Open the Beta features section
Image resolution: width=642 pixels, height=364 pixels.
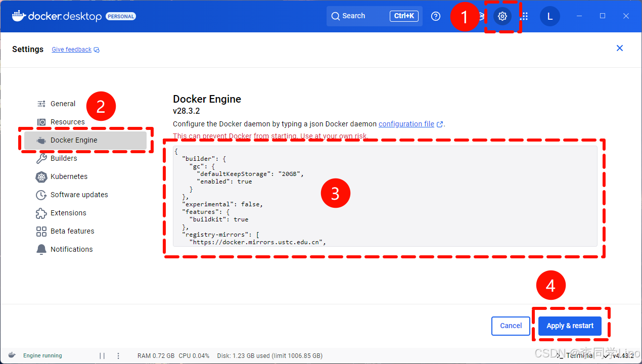point(72,231)
